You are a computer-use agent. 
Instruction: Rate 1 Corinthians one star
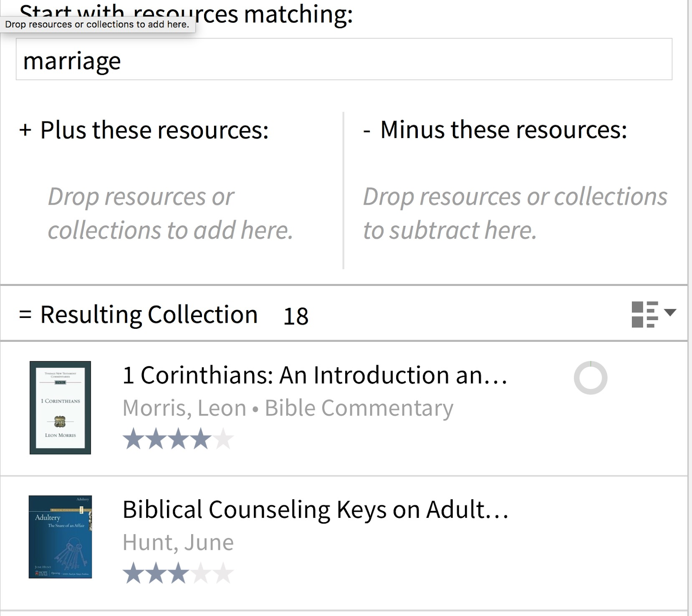coord(134,439)
